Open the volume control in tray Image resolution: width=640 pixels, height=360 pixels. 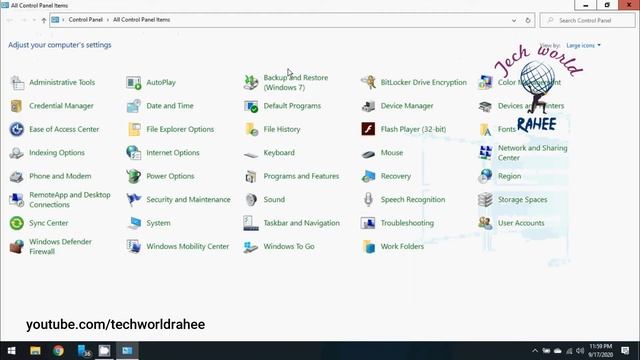point(580,351)
